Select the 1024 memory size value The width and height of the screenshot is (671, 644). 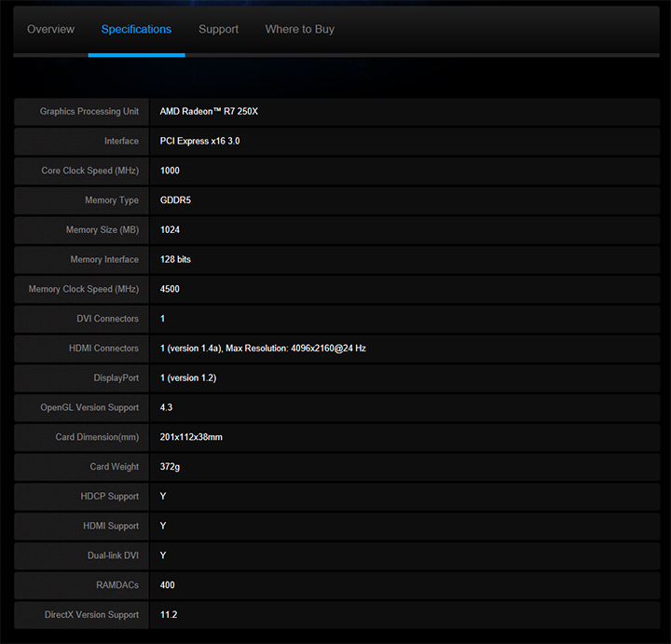pyautogui.click(x=170, y=230)
